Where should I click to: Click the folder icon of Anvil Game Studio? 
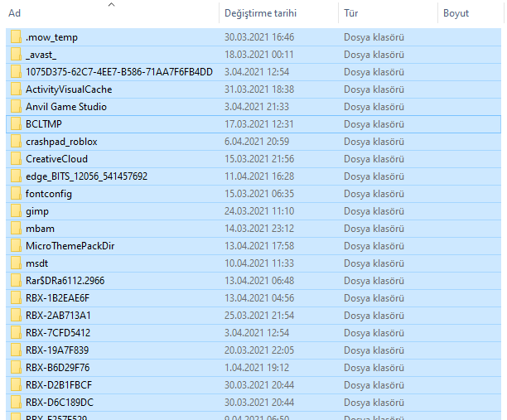[16, 107]
